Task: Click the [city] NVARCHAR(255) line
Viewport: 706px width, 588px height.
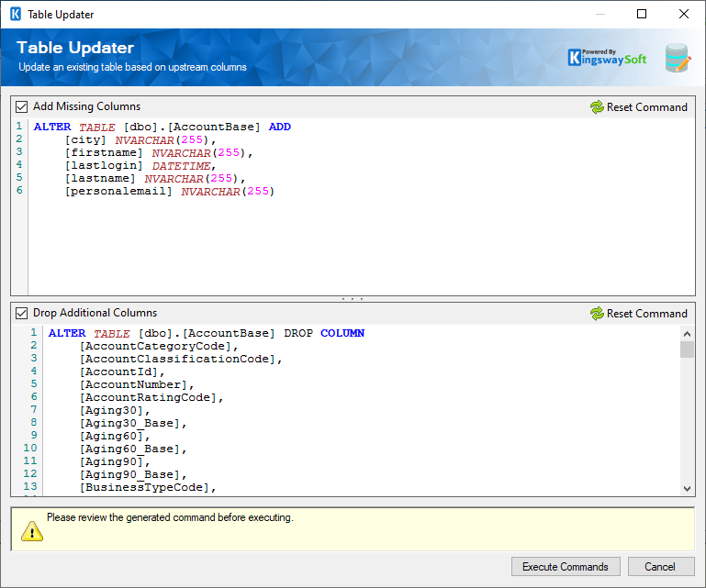Action: [x=140, y=140]
